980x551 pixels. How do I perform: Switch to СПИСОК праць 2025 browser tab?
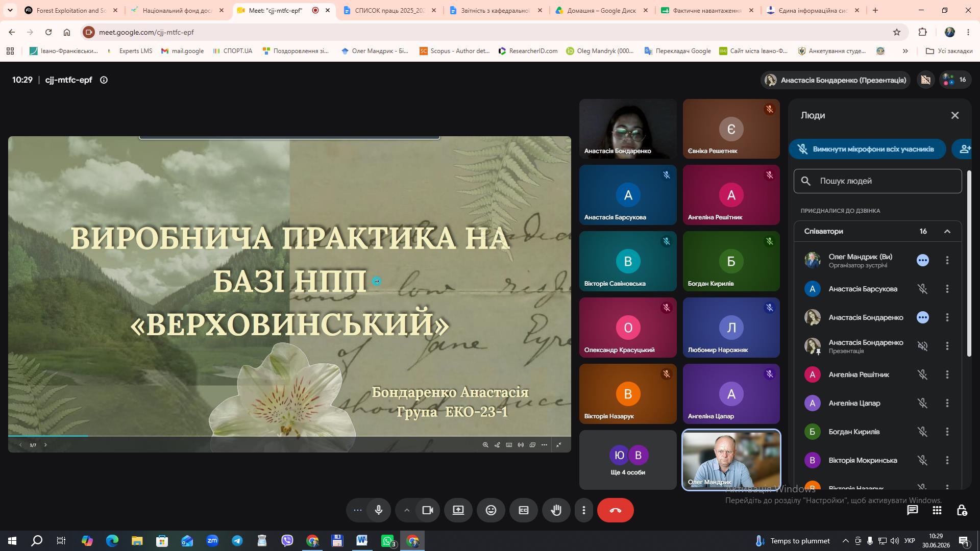[x=390, y=10]
